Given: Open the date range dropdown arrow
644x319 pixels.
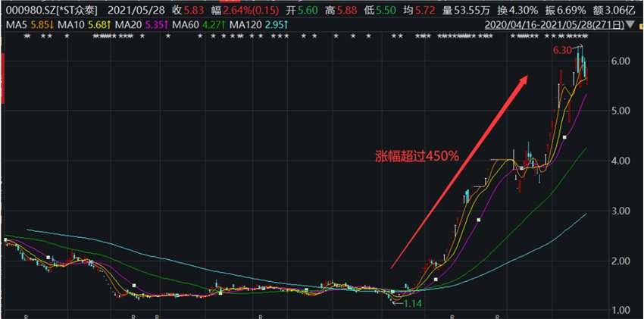Looking at the screenshot, I should pyautogui.click(x=630, y=25).
